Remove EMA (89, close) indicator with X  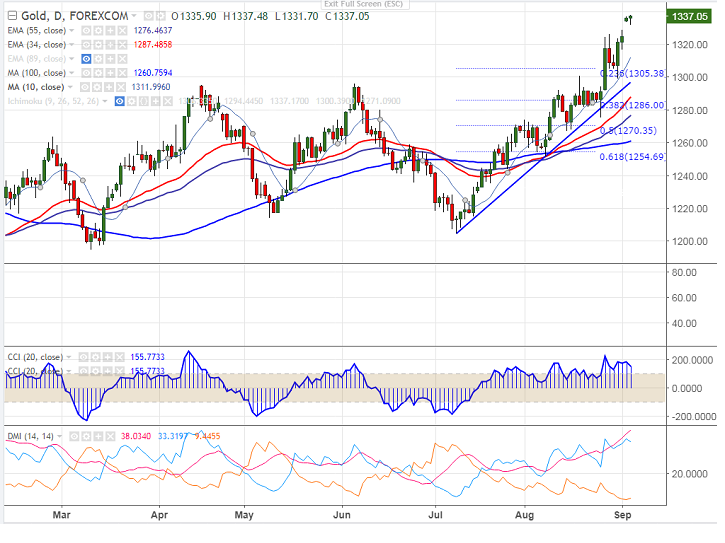click(x=122, y=59)
